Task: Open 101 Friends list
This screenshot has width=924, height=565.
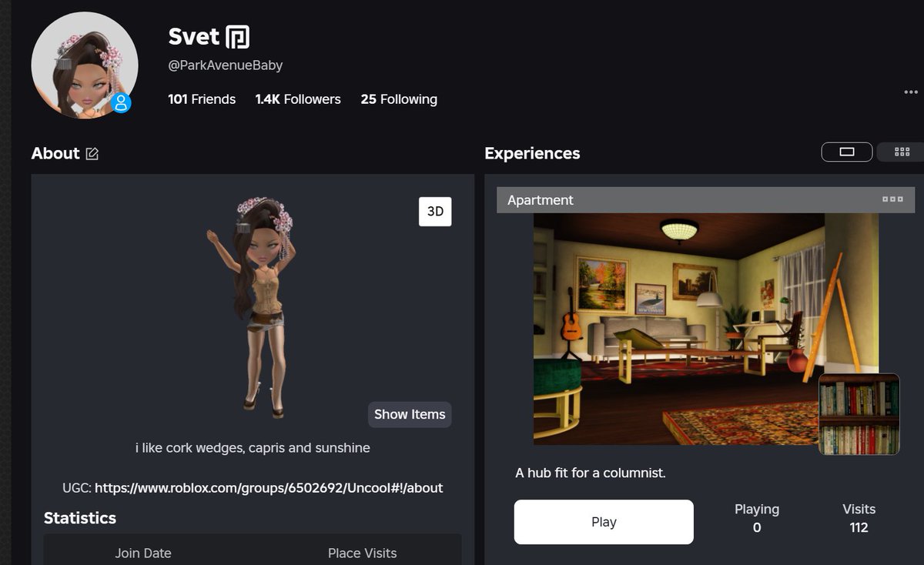Action: coord(202,99)
